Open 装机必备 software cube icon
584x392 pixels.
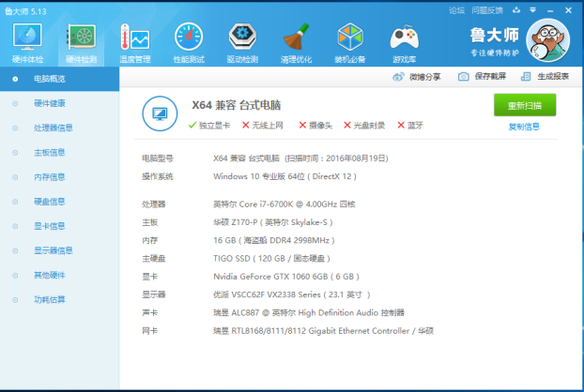[350, 37]
